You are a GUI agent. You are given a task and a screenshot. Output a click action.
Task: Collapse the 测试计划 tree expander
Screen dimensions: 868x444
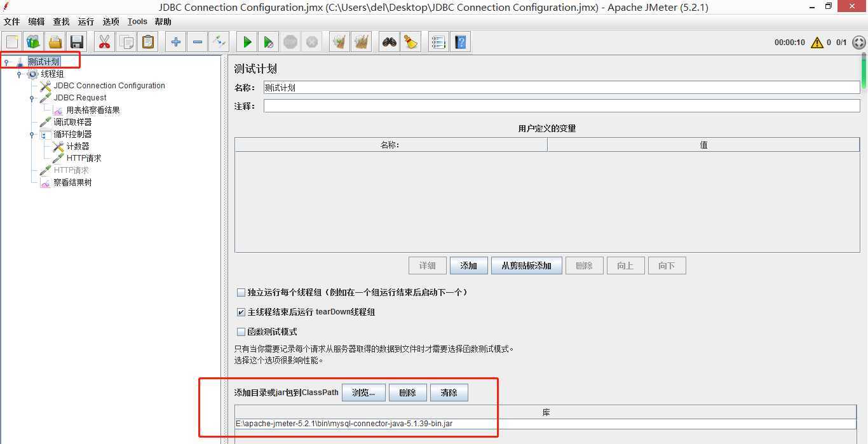pos(6,62)
